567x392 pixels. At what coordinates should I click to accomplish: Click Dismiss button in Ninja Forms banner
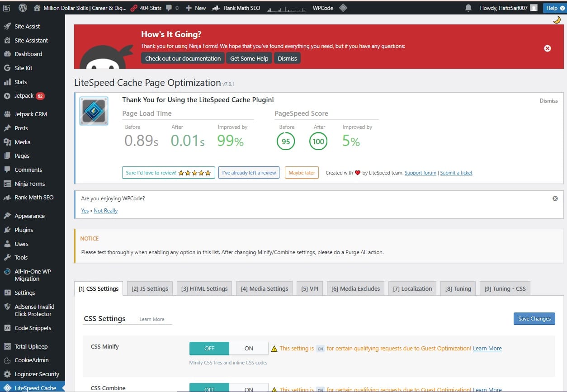287,58
